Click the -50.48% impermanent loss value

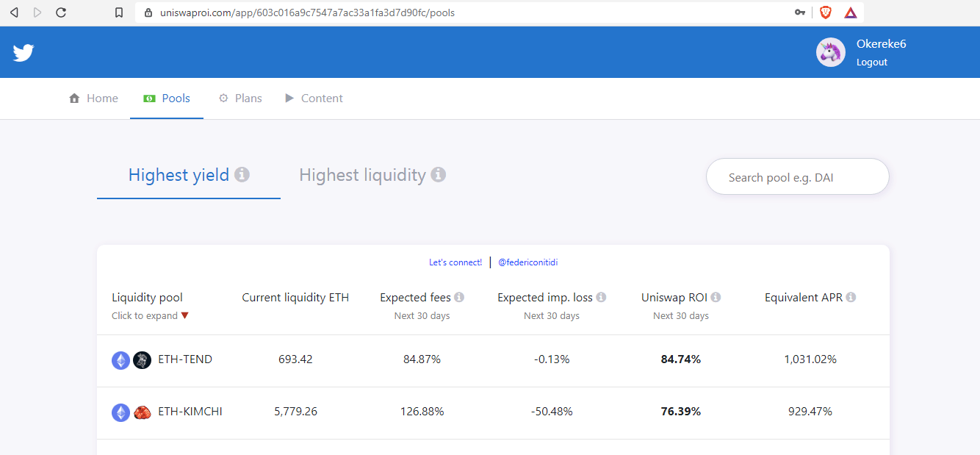point(552,412)
